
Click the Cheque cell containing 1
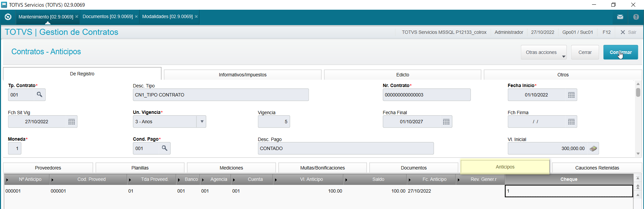(x=569, y=191)
